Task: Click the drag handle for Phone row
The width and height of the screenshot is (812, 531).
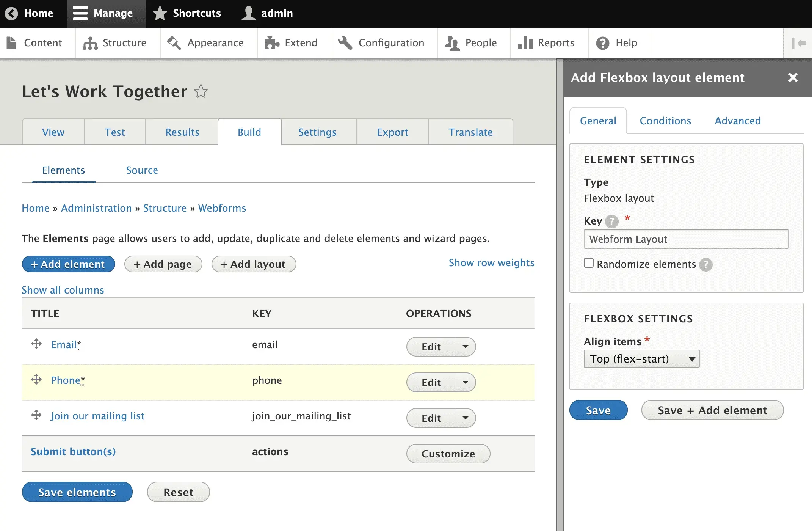Action: click(x=36, y=379)
